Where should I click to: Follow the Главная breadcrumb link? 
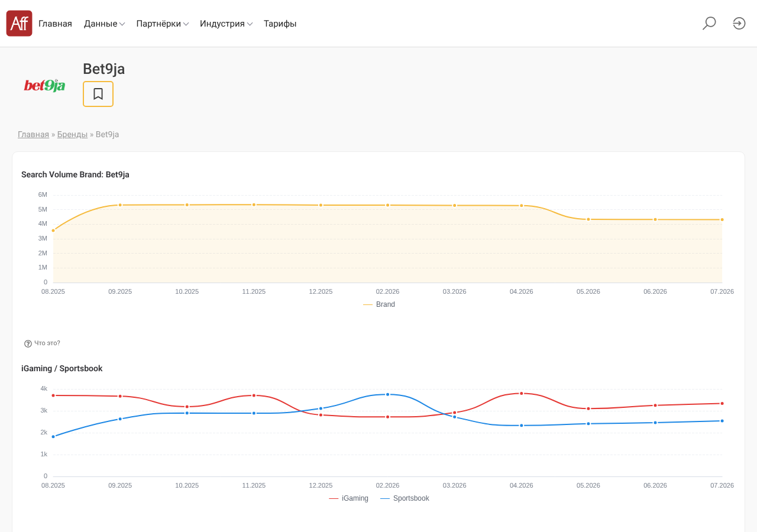tap(33, 134)
